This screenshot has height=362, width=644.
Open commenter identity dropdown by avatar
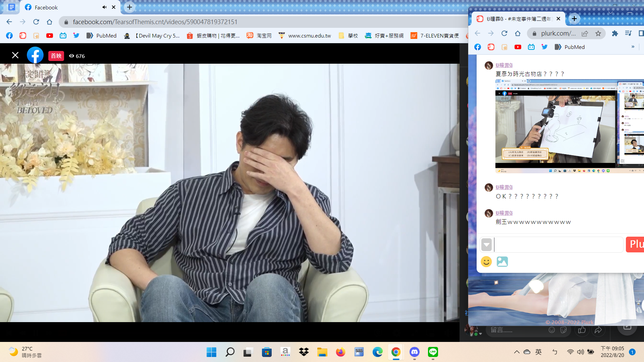pyautogui.click(x=481, y=334)
